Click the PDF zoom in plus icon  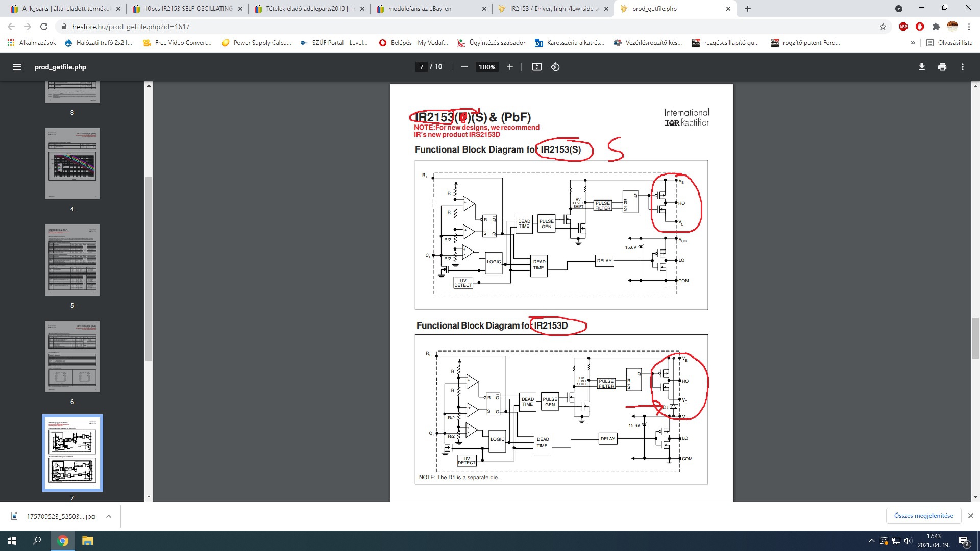point(509,67)
